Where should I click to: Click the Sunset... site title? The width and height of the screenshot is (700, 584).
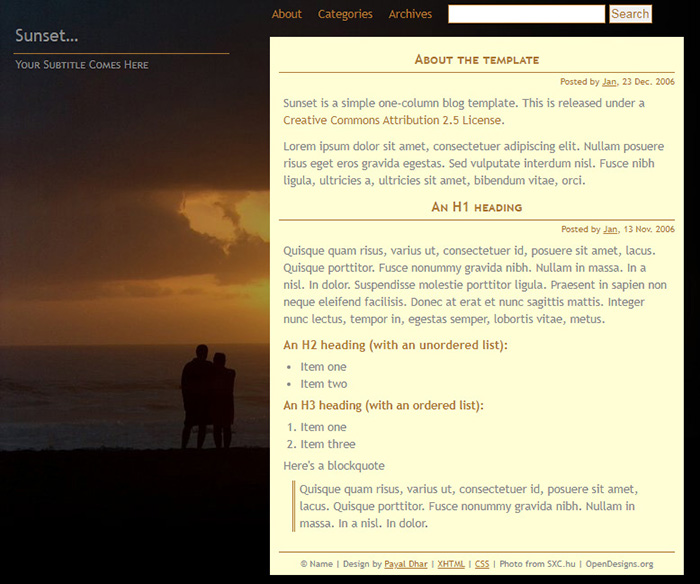46,35
